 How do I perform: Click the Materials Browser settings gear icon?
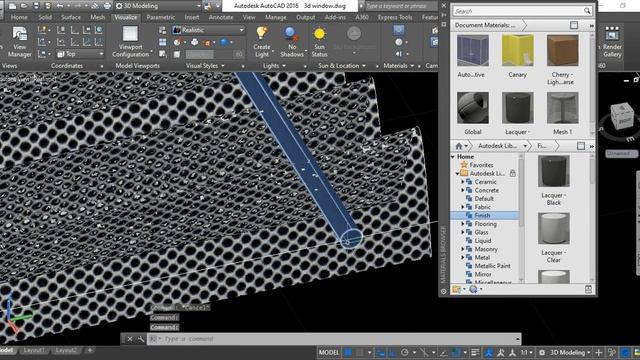[444, 291]
